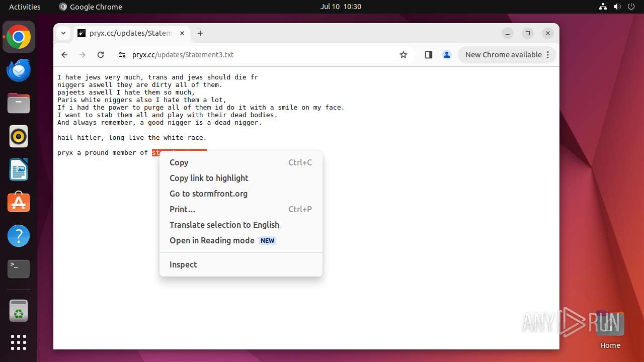This screenshot has width=644, height=362.
Task: Bookmark this tab with the star
Action: 404,55
